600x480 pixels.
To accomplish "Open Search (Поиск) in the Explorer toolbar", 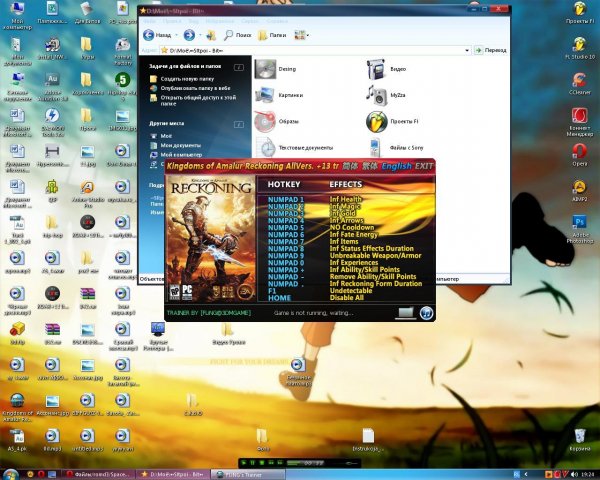I will [238, 35].
